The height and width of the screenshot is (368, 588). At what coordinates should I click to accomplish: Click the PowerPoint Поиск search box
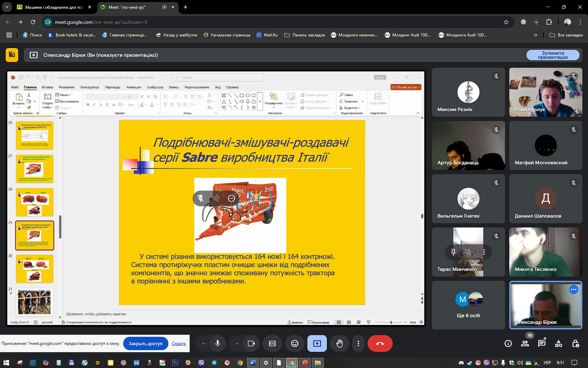click(217, 77)
